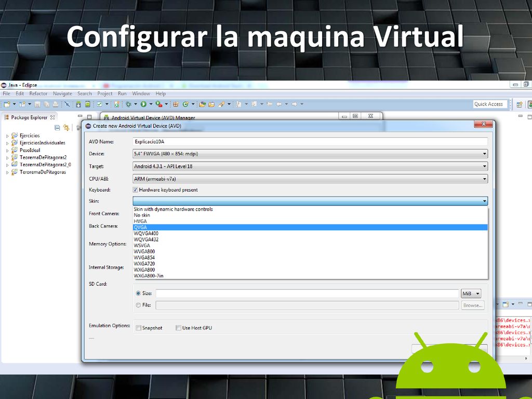Screen dimensions: 532x399
Task: Select the SD Card Size radio button
Action: tap(138, 293)
